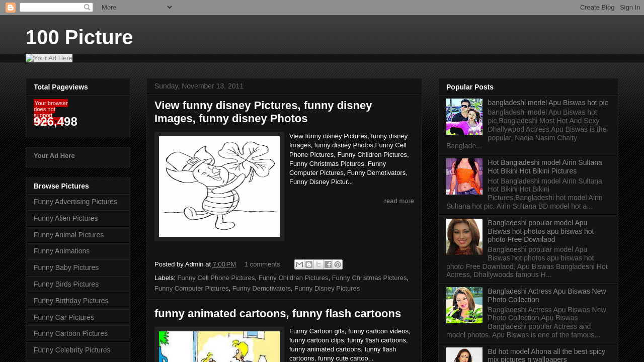This screenshot has height=362, width=644.
Task: Open Funny Cartoon Pictures category
Action: coord(71,333)
